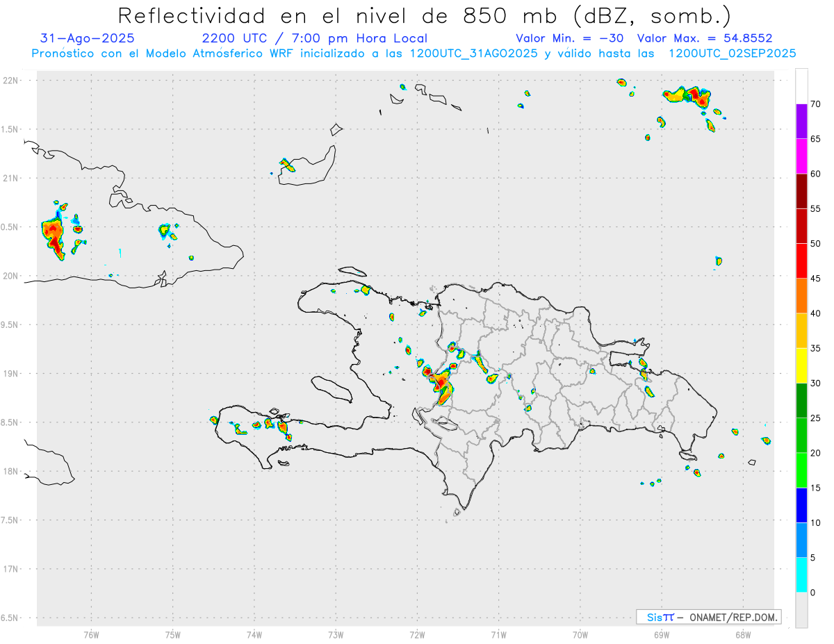Click the bright green 15-20 dBZ color band
Image resolution: width=834 pixels, height=644 pixels.
tap(801, 470)
